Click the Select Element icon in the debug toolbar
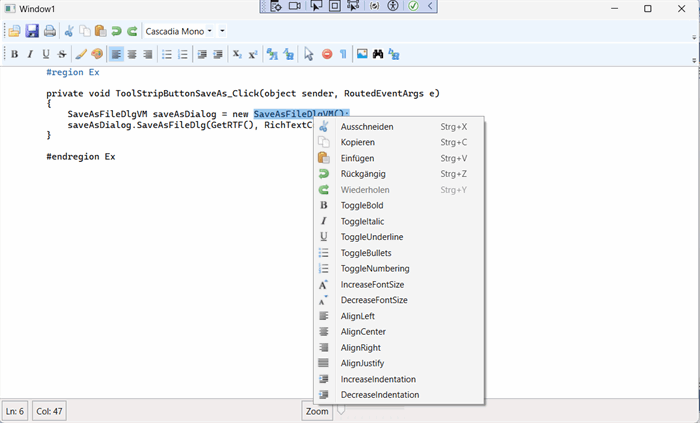This screenshot has height=423, width=700. [x=316, y=6]
